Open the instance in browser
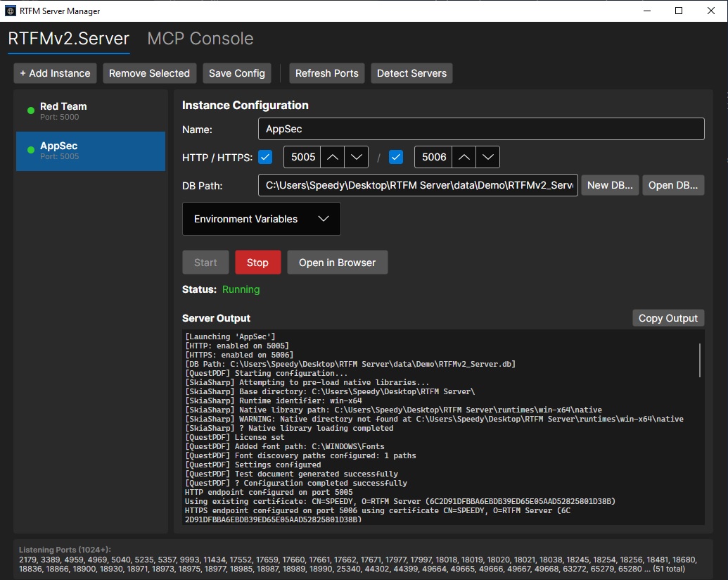This screenshot has width=728, height=580. (x=337, y=263)
